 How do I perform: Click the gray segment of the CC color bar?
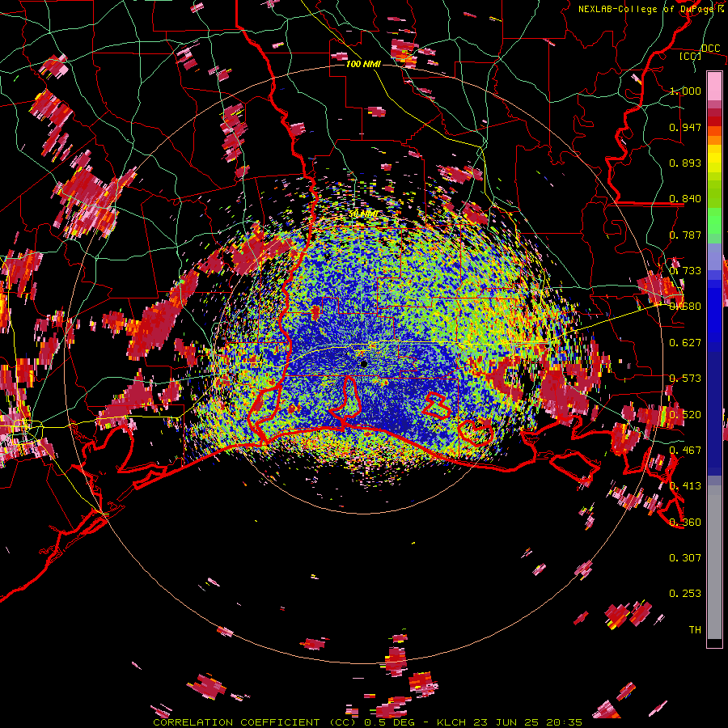click(x=714, y=562)
